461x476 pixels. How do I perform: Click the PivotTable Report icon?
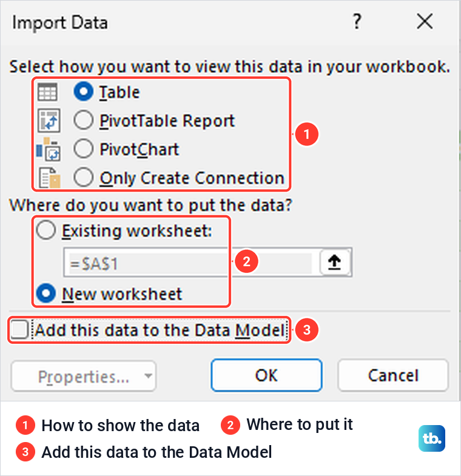tap(49, 121)
